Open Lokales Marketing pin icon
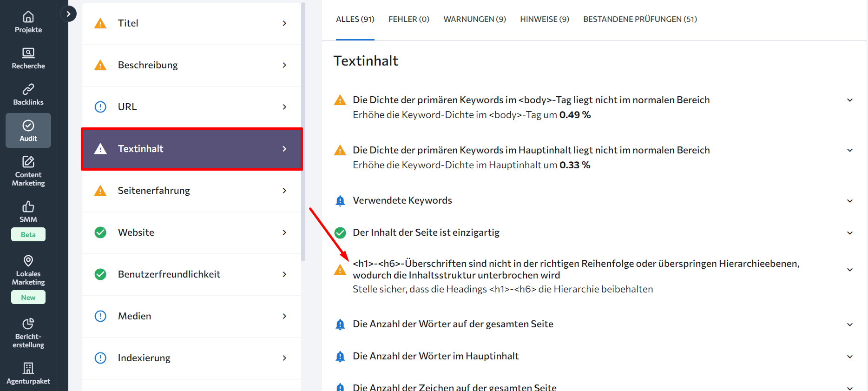Viewport: 868px width, 391px height. (28, 260)
